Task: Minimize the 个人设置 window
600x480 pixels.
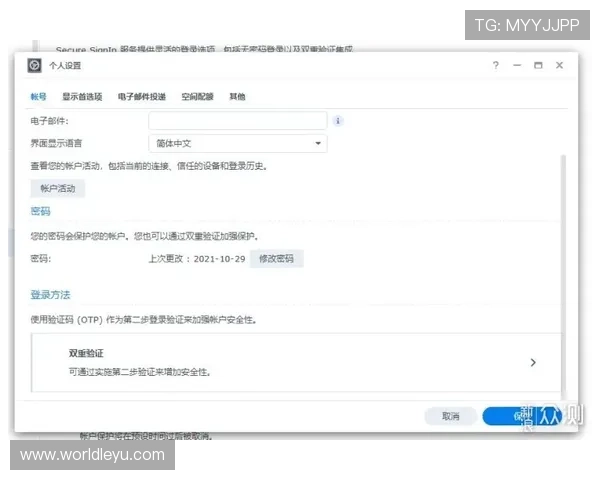Action: coord(517,65)
